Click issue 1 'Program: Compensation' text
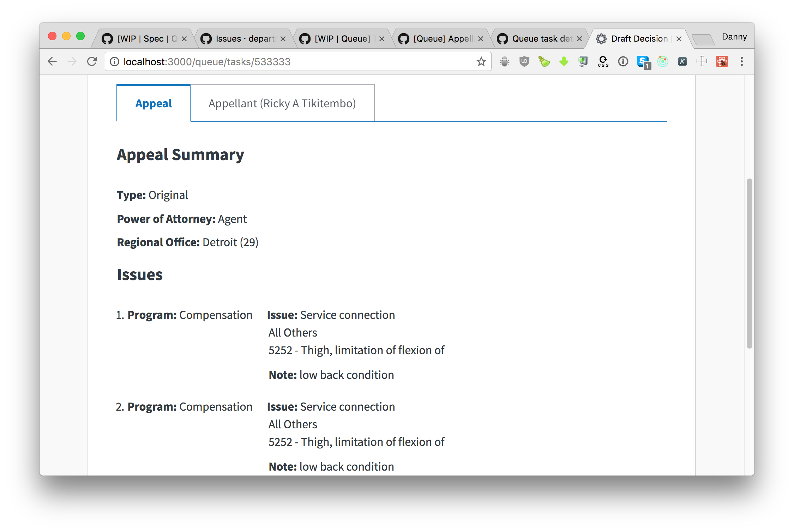 click(190, 315)
